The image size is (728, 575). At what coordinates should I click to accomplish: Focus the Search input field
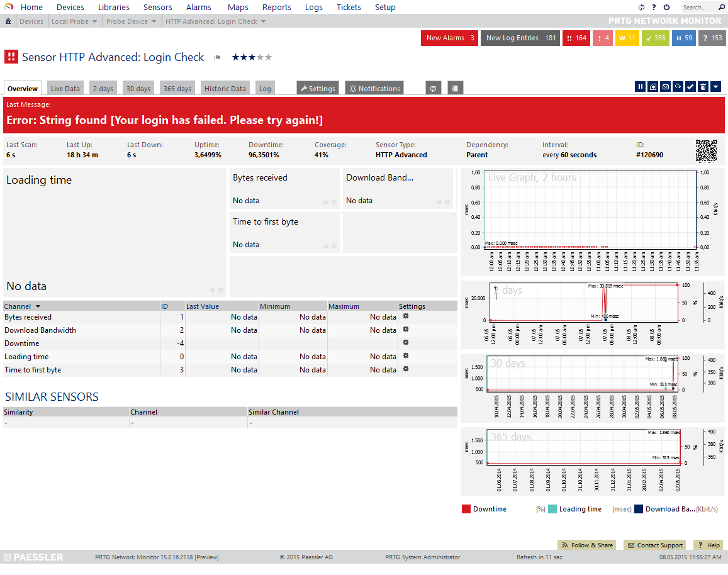pyautogui.click(x=698, y=7)
